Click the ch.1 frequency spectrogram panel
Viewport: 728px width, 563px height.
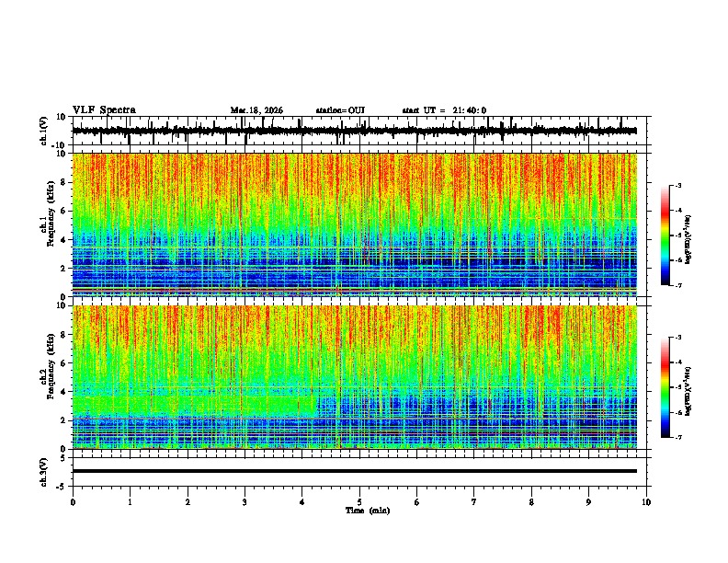tap(355, 224)
